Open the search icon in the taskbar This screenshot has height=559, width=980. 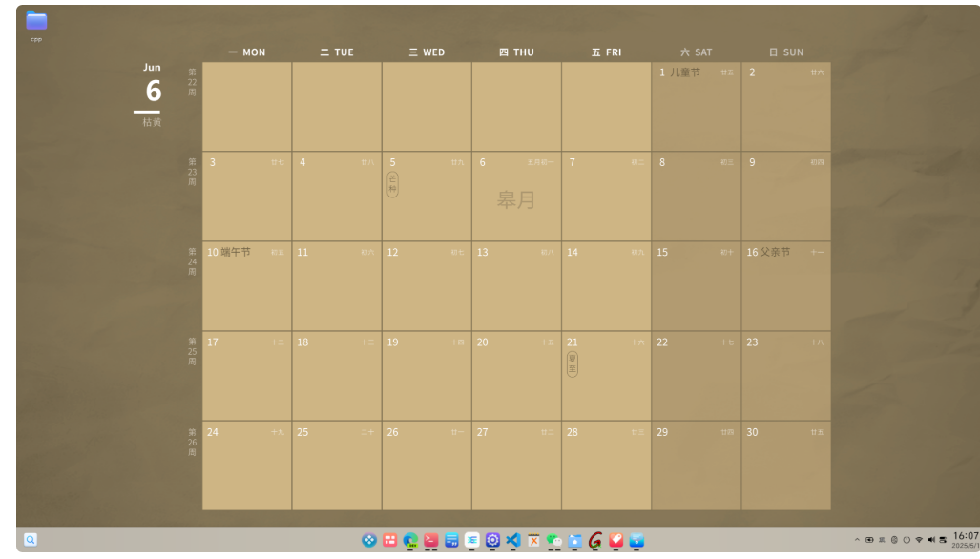click(30, 540)
